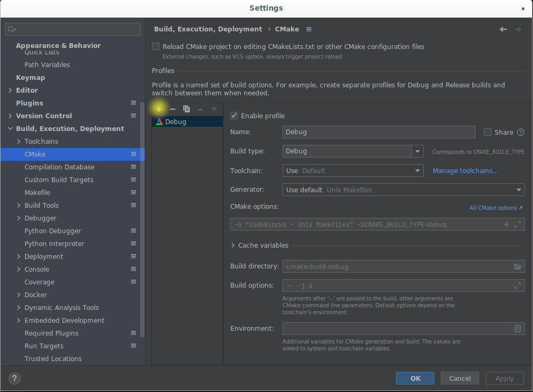Click project icon beside Python Debugger
The width and height of the screenshot is (533, 392).
134,231
